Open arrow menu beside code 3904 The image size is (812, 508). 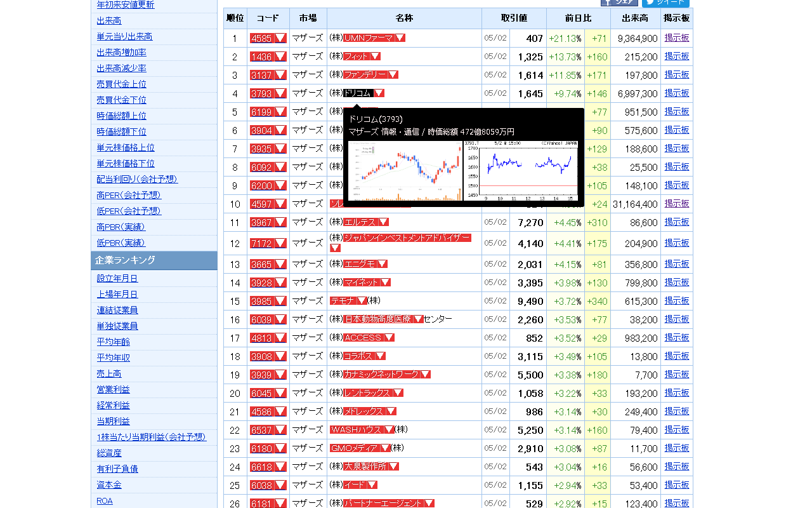280,130
